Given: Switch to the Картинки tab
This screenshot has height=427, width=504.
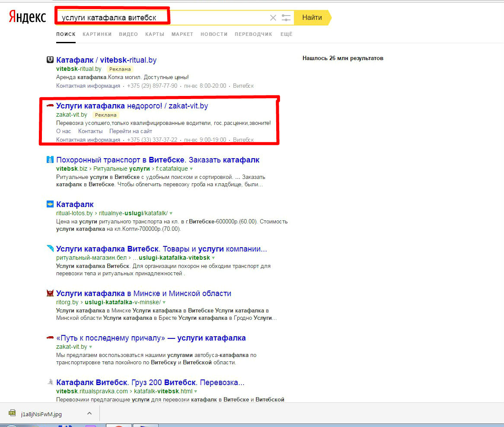Looking at the screenshot, I should pos(97,34).
